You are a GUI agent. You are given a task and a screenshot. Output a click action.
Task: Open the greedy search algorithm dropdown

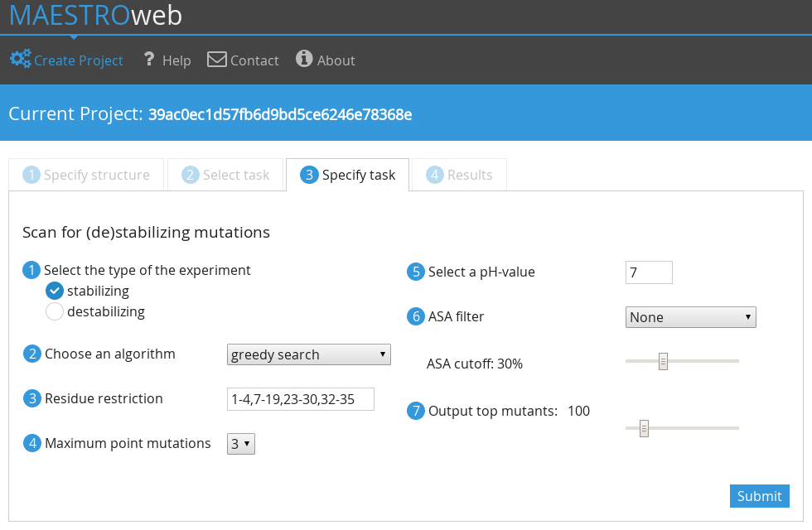coord(308,354)
